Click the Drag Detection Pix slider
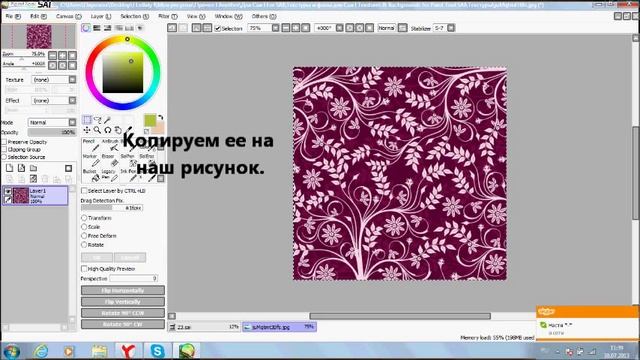 tap(112, 208)
